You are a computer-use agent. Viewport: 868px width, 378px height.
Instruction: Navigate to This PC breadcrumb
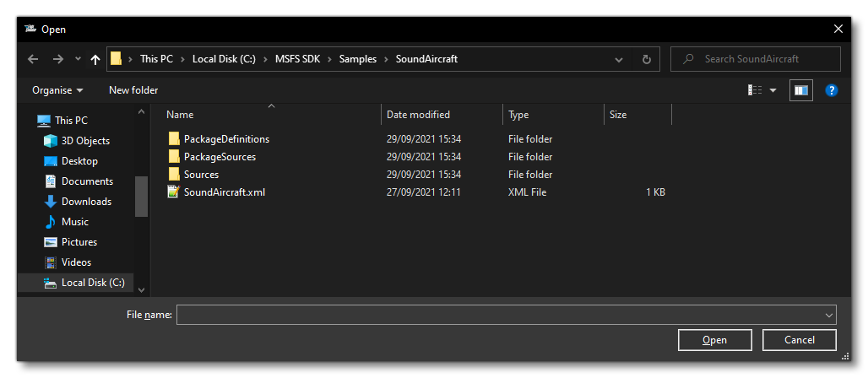click(x=157, y=59)
